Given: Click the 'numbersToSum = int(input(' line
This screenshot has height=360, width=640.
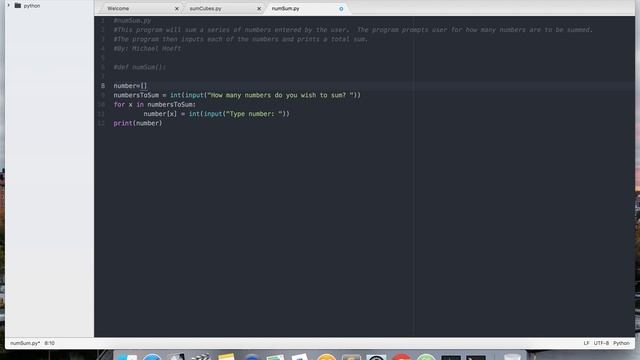Looking at the screenshot, I should pos(237,95).
